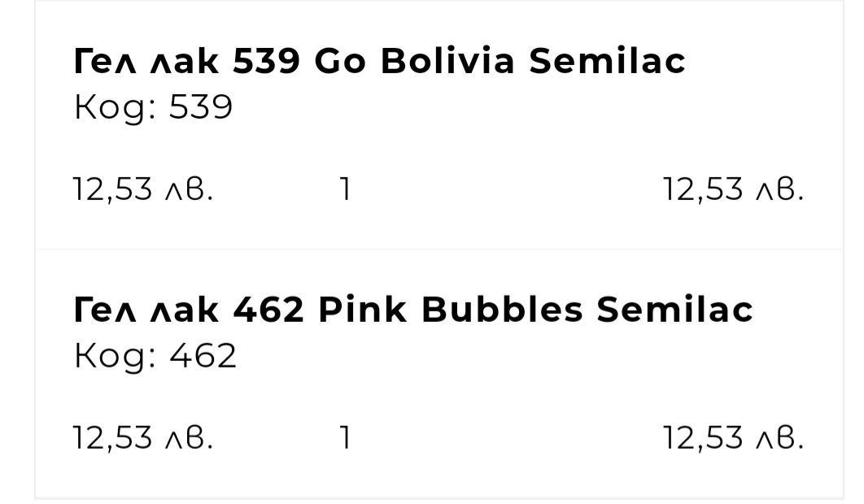This screenshot has height=504, width=864.
Task: Select the row total for Pink Bubbles
Action: 733,438
